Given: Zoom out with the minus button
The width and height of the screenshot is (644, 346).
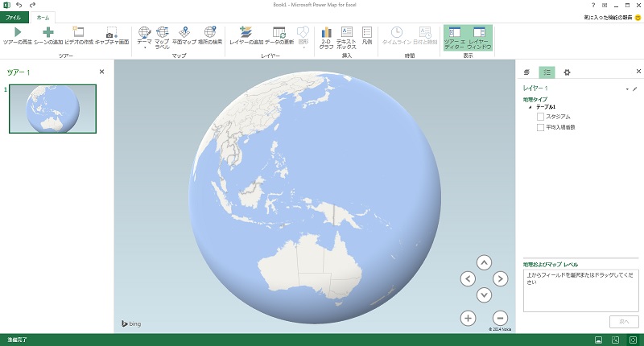Looking at the screenshot, I should tap(500, 318).
